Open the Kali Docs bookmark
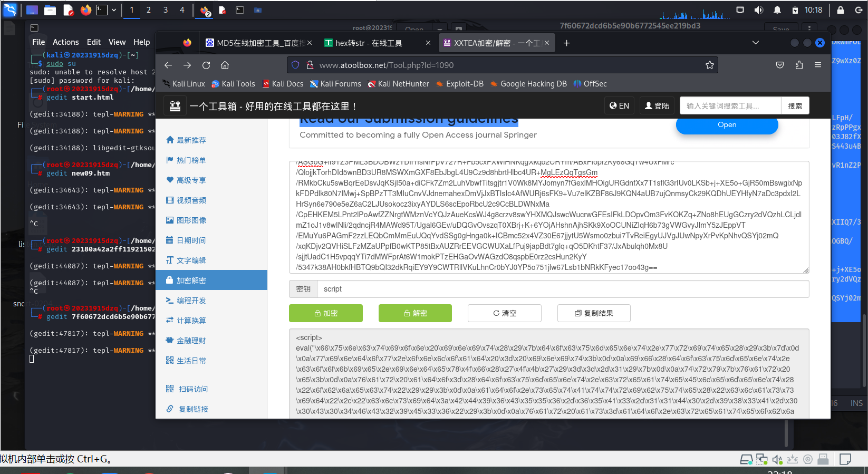 point(283,84)
